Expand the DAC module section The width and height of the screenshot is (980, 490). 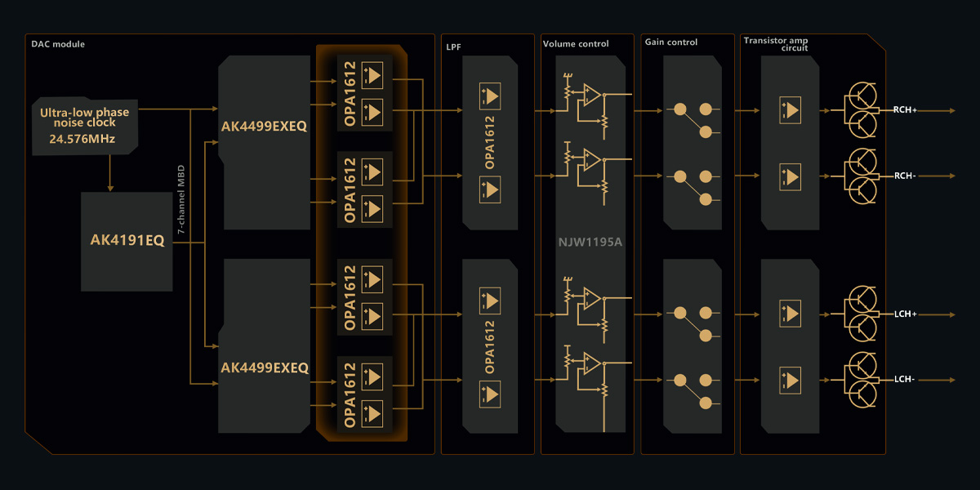point(56,44)
